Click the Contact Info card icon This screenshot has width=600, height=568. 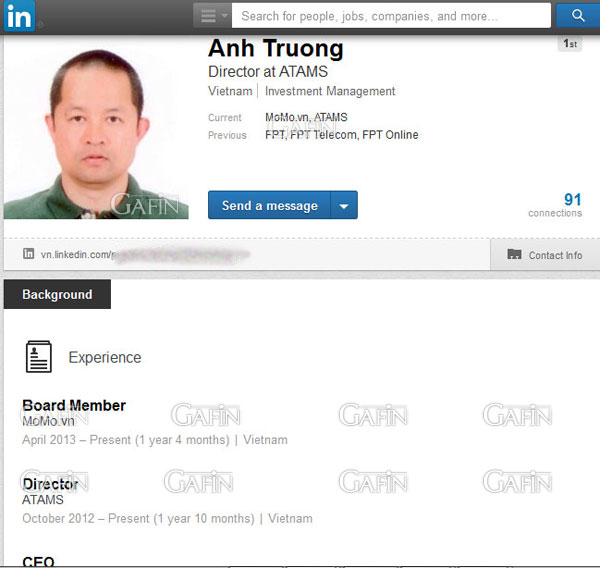click(514, 255)
